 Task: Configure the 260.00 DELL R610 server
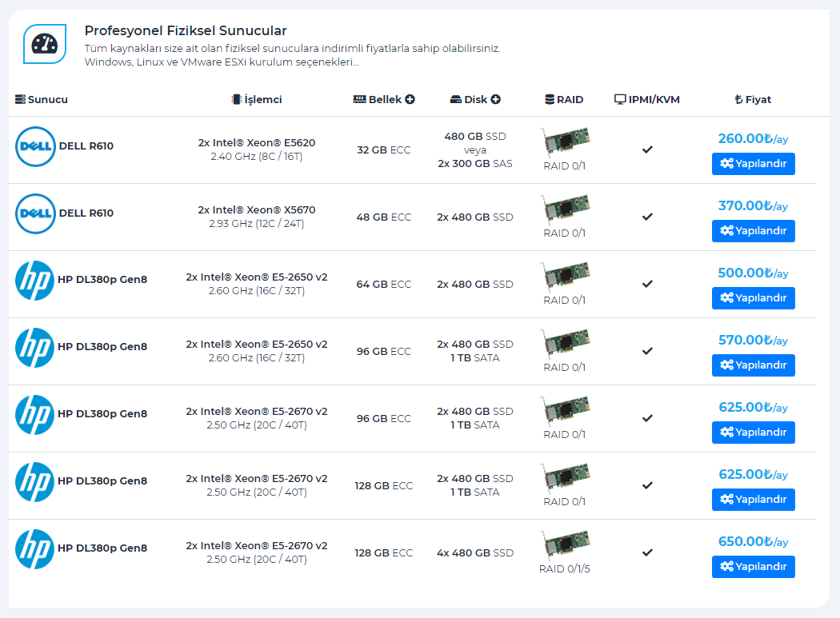click(x=754, y=164)
